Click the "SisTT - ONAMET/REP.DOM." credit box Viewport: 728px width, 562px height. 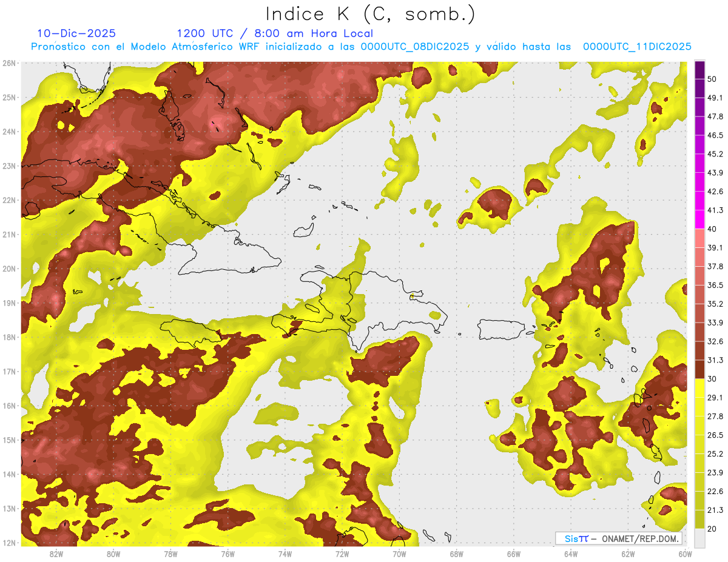(618, 538)
